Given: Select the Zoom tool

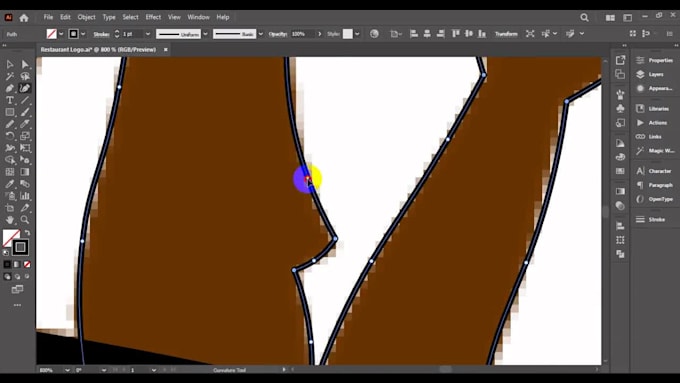Looking at the screenshot, I should [x=25, y=219].
